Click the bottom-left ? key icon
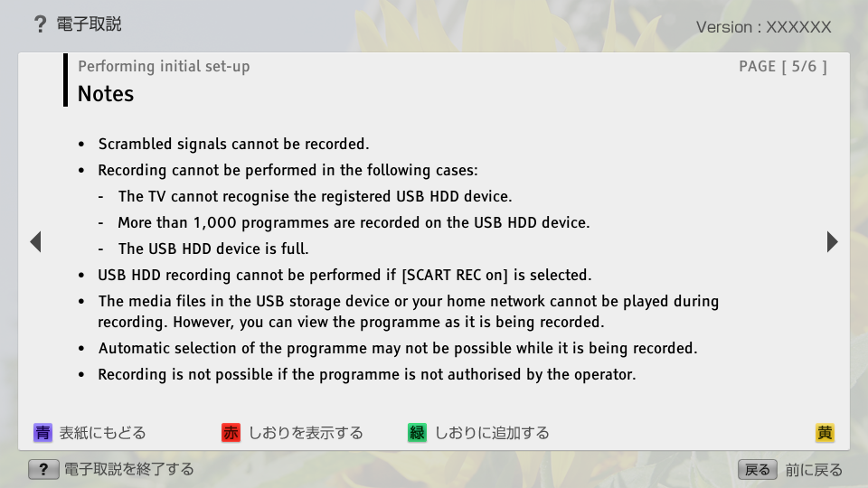This screenshot has width=868, height=488. [x=43, y=469]
